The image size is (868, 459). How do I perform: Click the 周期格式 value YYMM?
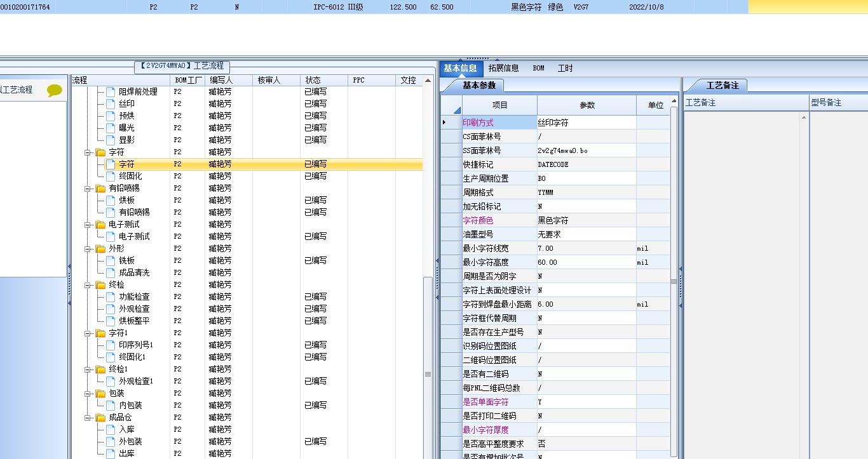pos(587,192)
